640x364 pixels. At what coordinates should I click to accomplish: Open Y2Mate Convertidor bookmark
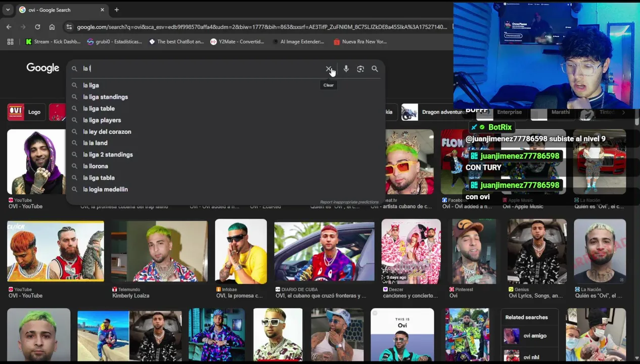tap(238, 41)
